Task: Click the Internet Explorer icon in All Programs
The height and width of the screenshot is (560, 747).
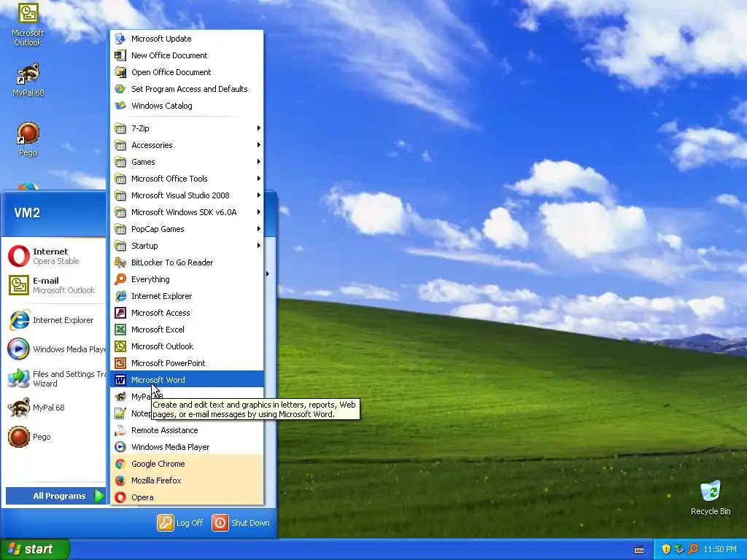Action: pyautogui.click(x=120, y=296)
